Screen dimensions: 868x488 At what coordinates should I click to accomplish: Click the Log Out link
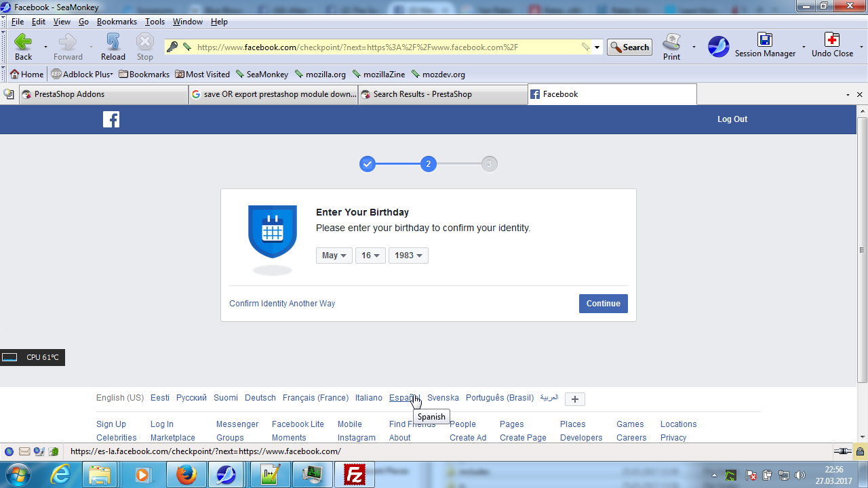[732, 119]
